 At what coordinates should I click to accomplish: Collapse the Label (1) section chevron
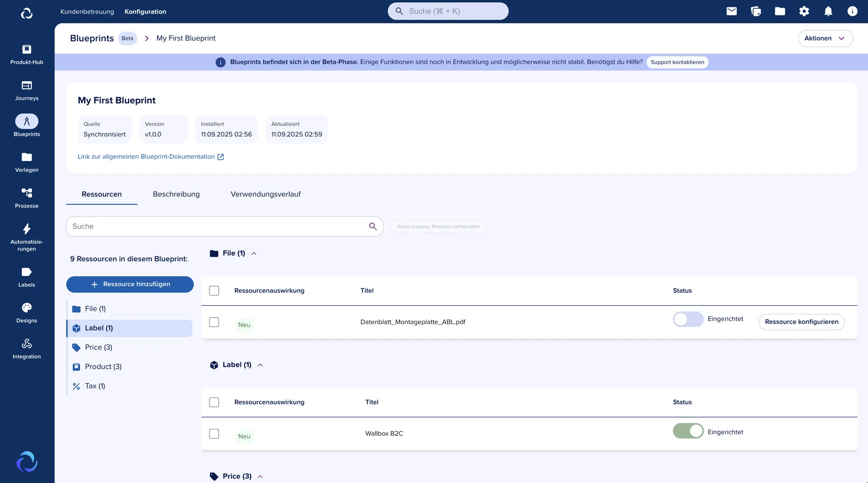point(260,365)
